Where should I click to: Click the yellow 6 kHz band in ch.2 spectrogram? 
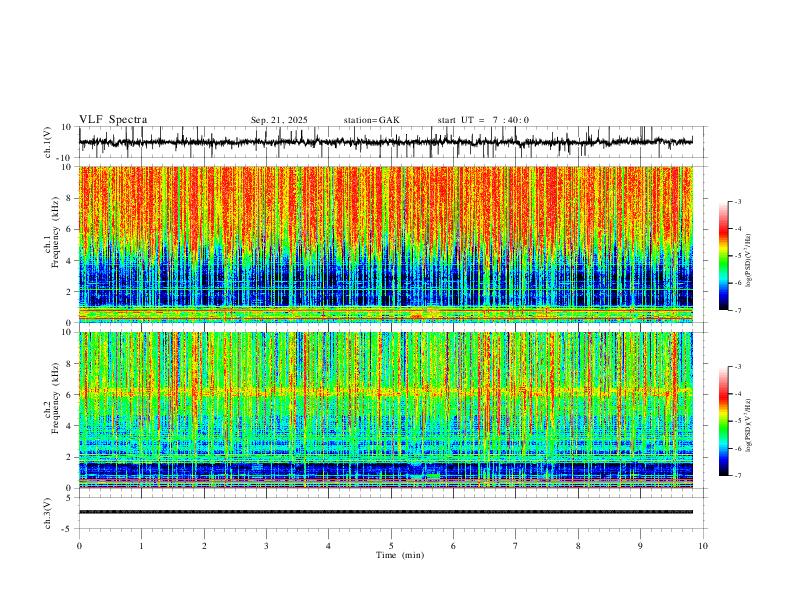386,392
